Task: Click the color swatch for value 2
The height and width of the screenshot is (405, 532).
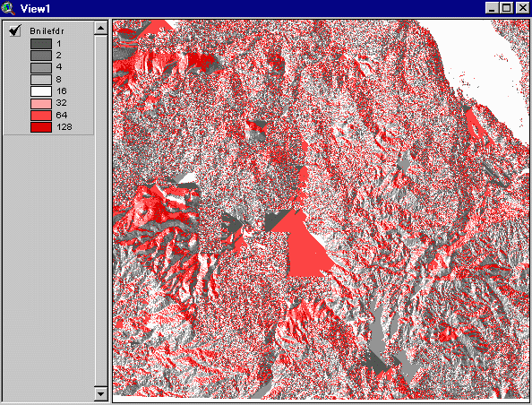Action: pyautogui.click(x=41, y=56)
